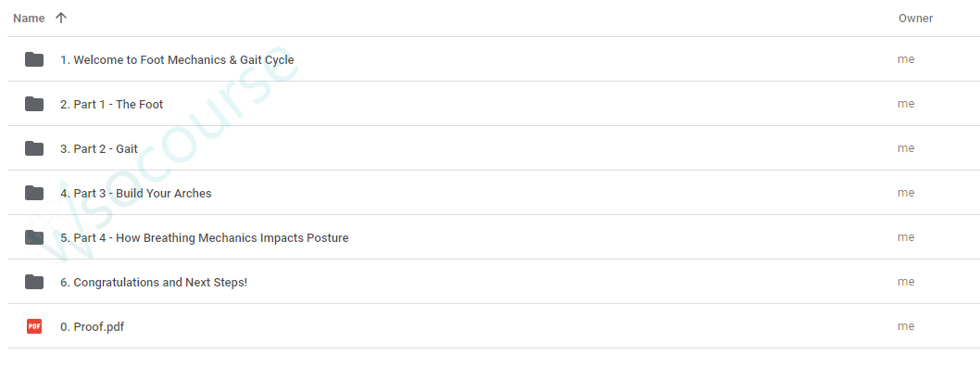Click owner 'me' on the Welcome folder row
Image resolution: width=980 pixels, height=368 pixels.
pos(906,59)
